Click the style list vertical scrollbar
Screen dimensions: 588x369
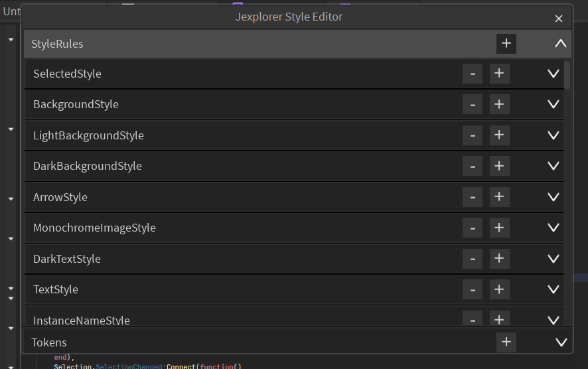point(567,75)
